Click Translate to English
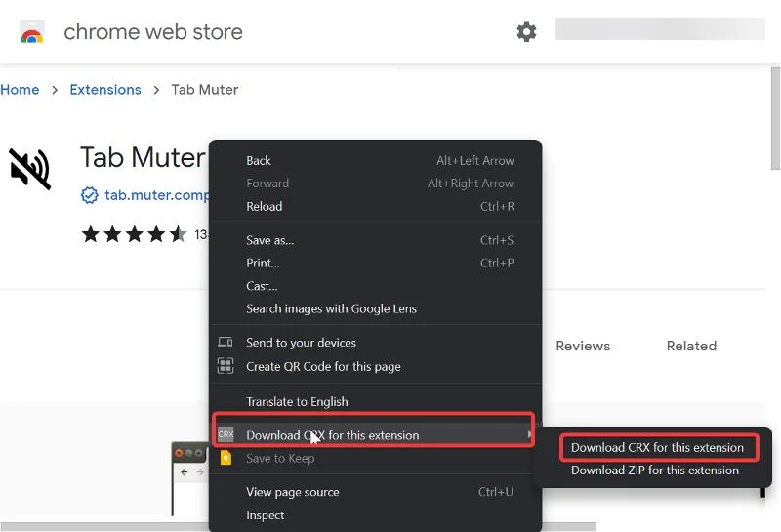Viewport: 781px width, 532px height. [297, 402]
